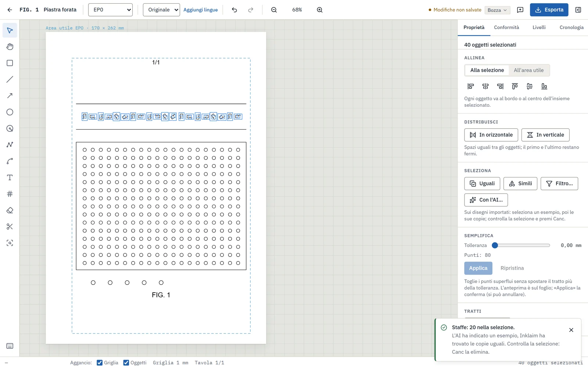Click the Con l'AI selection button
Viewport: 588px width, 368px height.
pos(486,200)
